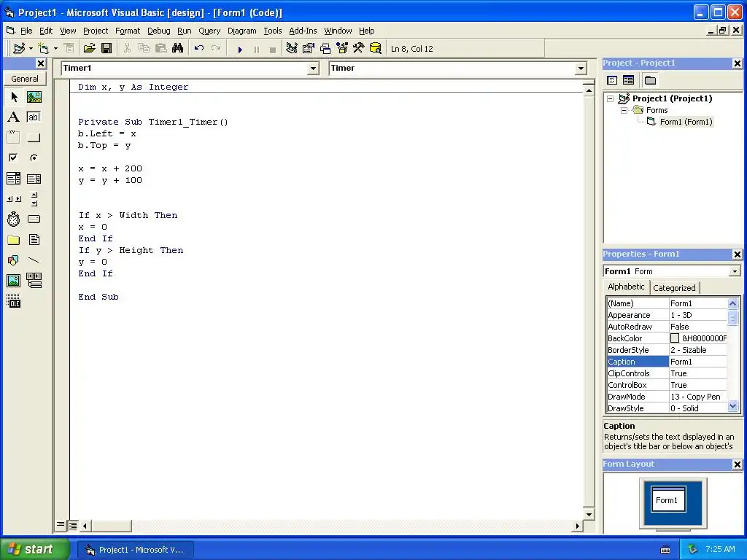Screen dimensions: 747x560
Task: Click the Break pause button
Action: coord(257,49)
